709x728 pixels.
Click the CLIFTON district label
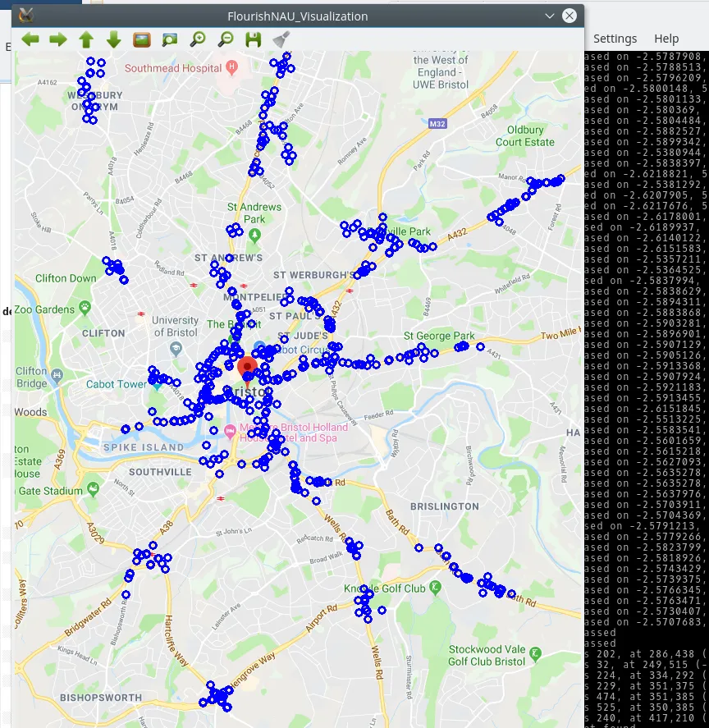(x=103, y=333)
